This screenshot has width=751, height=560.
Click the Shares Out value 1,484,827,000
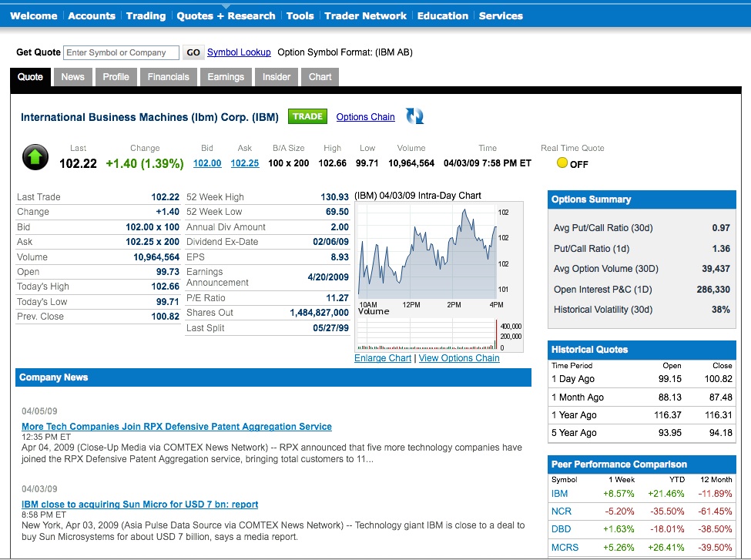[x=320, y=313]
